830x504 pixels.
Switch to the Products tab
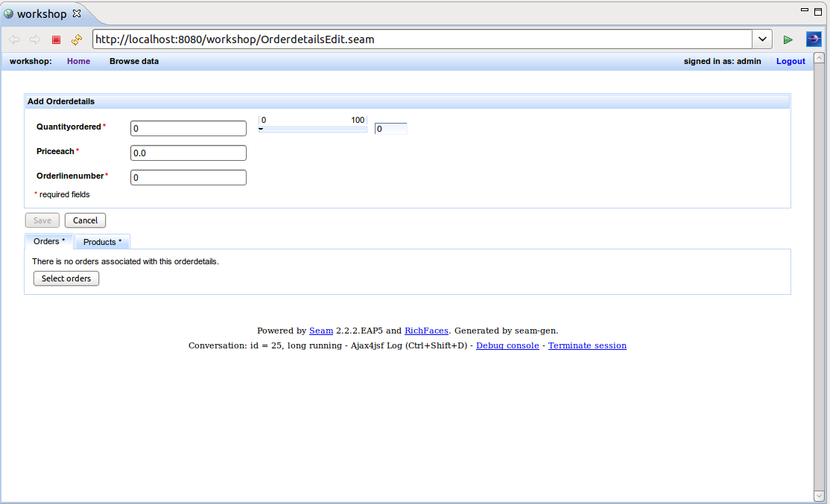click(102, 241)
